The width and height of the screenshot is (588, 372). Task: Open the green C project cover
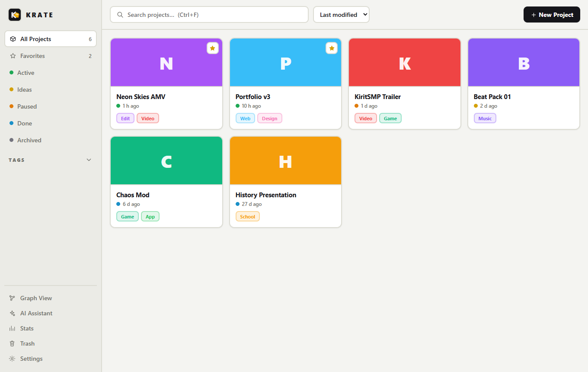pyautogui.click(x=166, y=161)
